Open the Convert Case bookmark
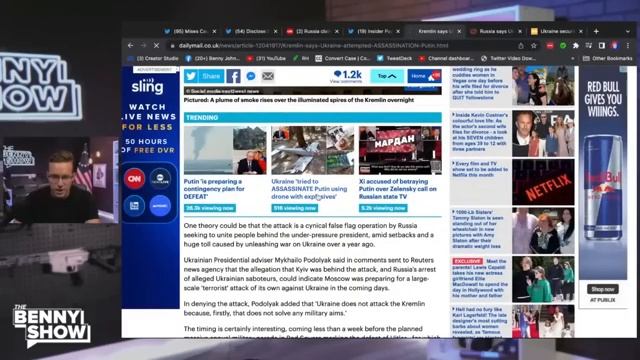Screen dimensions: 640x360 [x=343, y=58]
